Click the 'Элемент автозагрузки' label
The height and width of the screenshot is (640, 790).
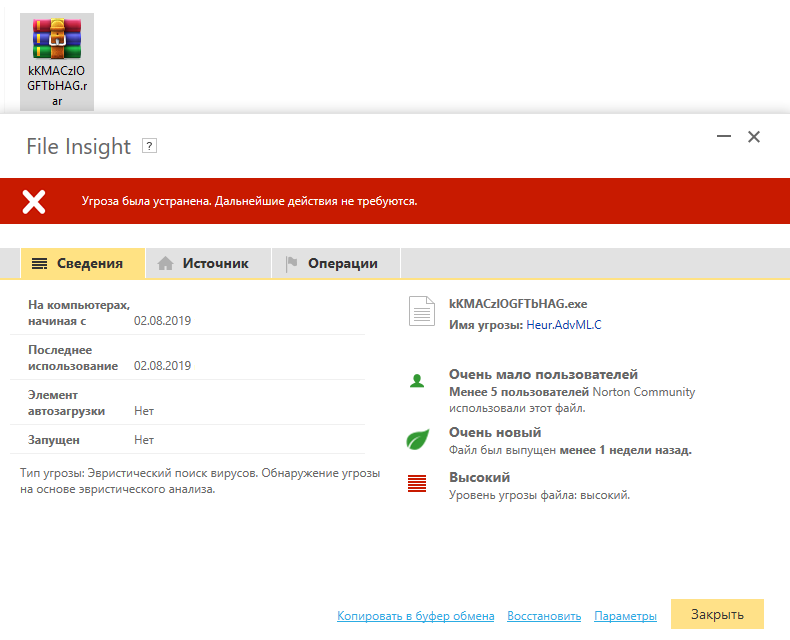point(67,403)
